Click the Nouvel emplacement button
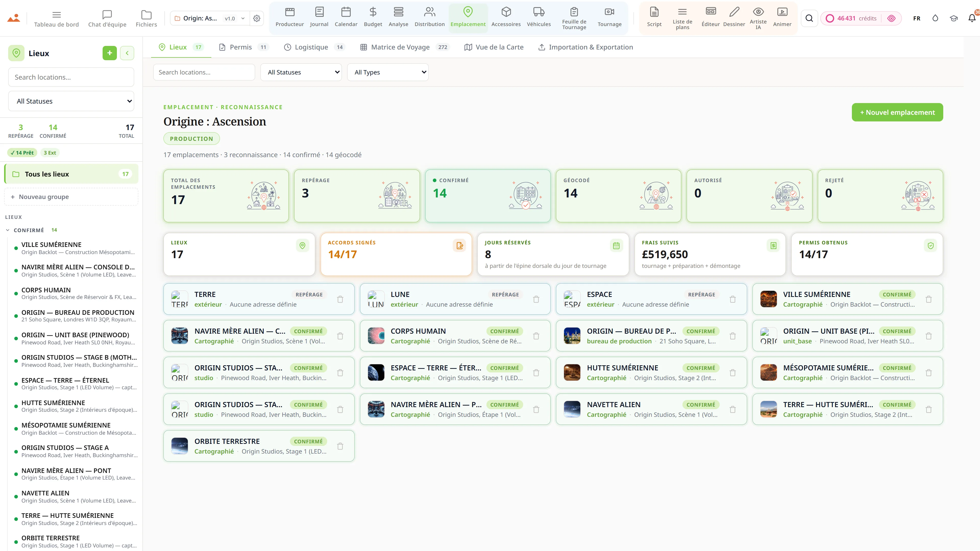This screenshot has height=551, width=980. pos(897,112)
